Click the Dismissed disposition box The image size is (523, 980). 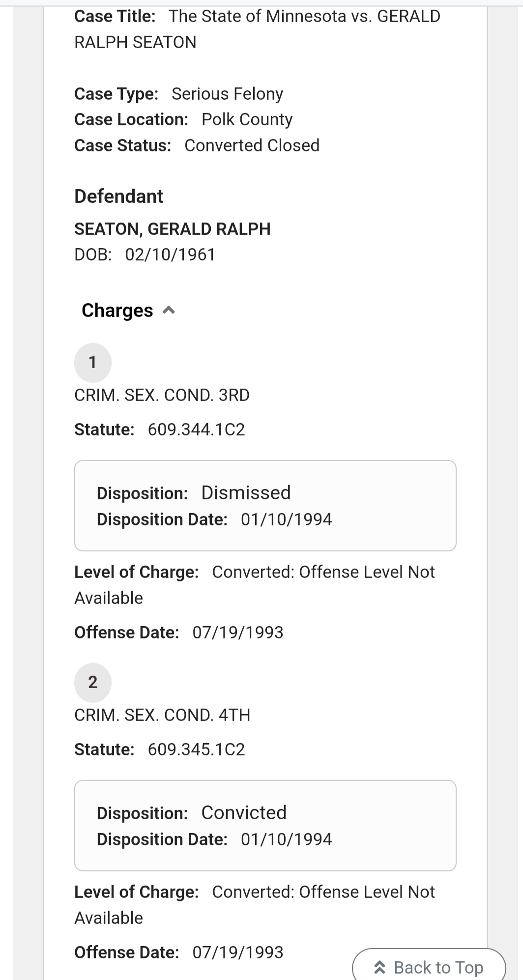[265, 505]
